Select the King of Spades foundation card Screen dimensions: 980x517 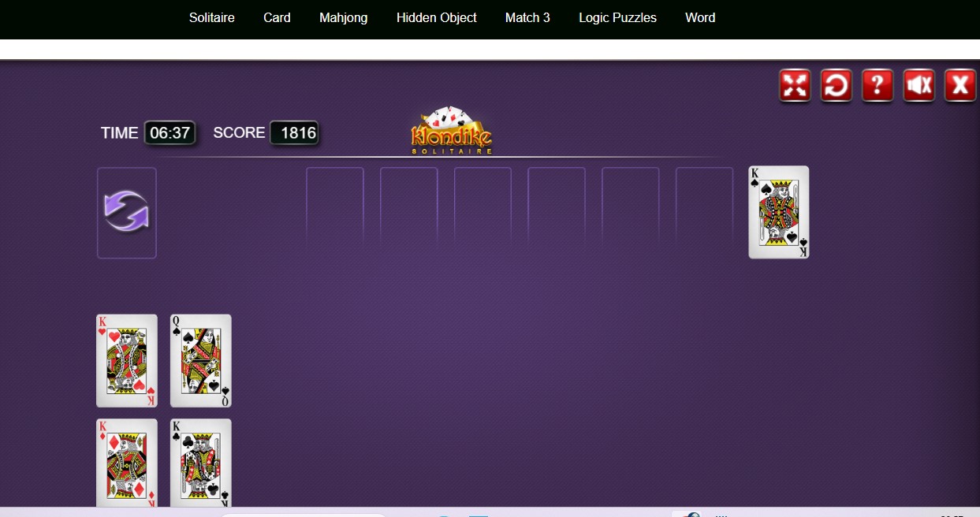(779, 212)
